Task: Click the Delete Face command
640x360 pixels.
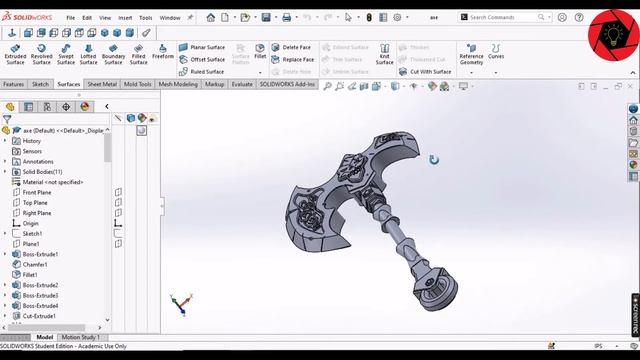Action: click(291, 47)
